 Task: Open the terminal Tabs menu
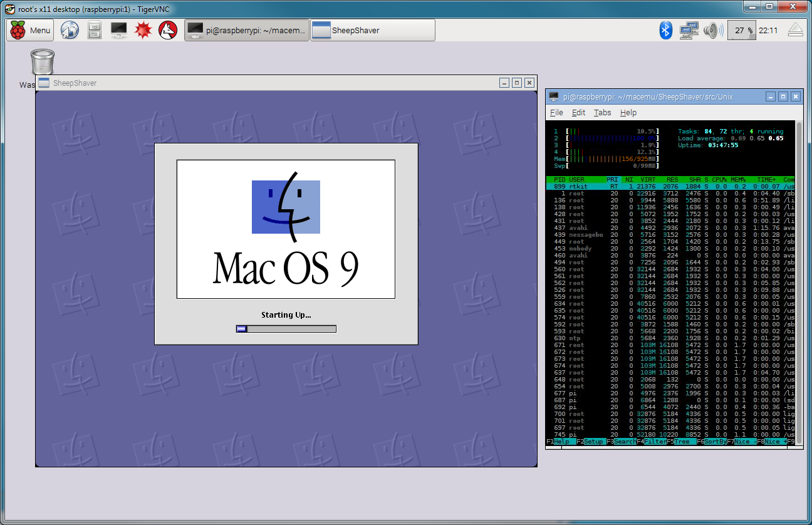point(602,113)
